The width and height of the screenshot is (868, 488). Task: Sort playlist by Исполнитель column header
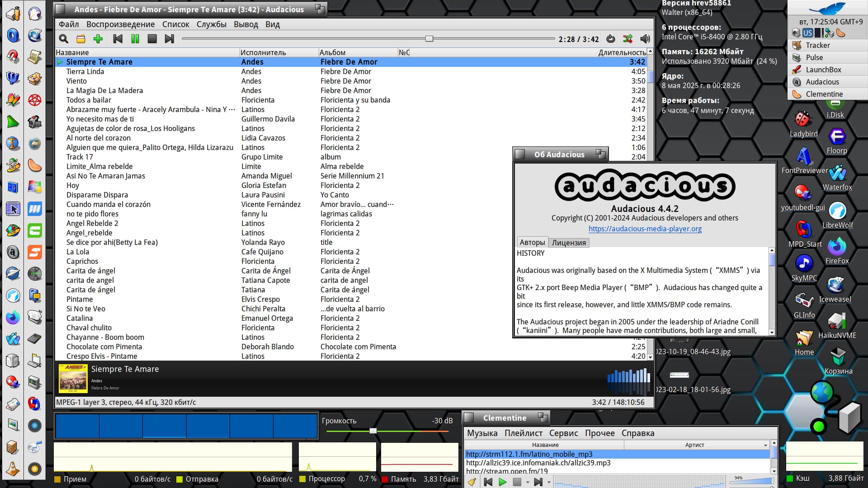[x=278, y=52]
